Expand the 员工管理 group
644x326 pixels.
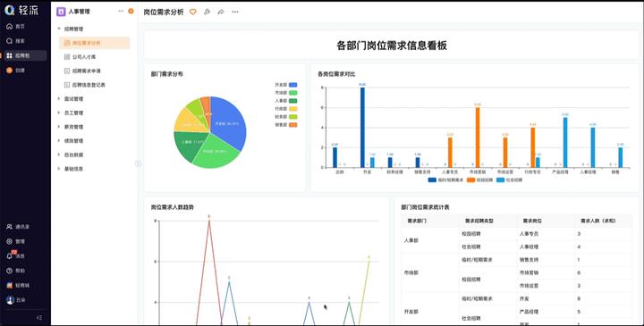59,113
